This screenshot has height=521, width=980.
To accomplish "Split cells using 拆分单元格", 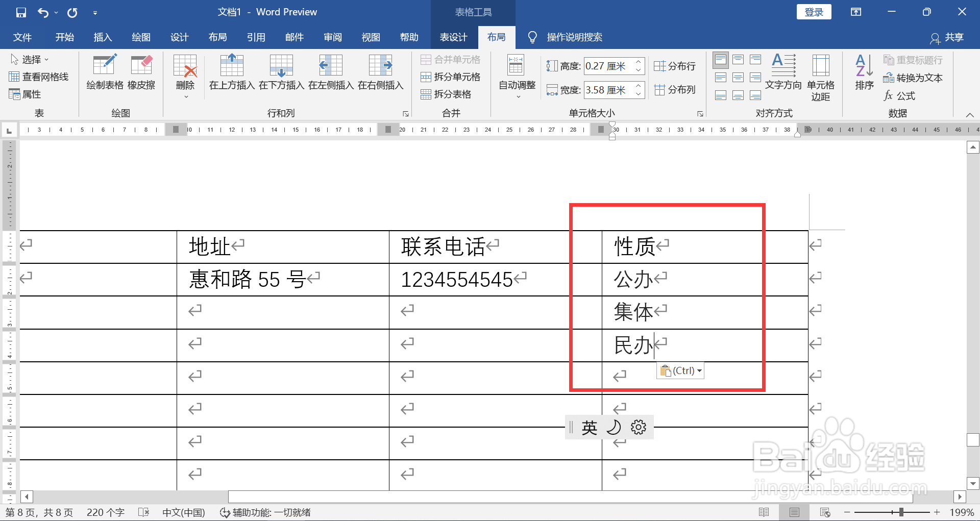I will pyautogui.click(x=451, y=77).
